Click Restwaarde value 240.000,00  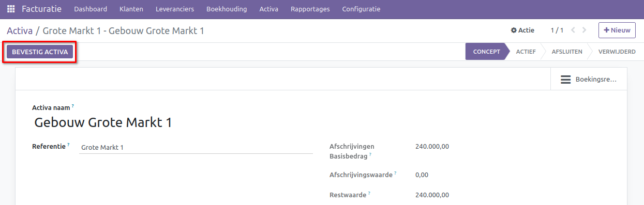pyautogui.click(x=432, y=195)
